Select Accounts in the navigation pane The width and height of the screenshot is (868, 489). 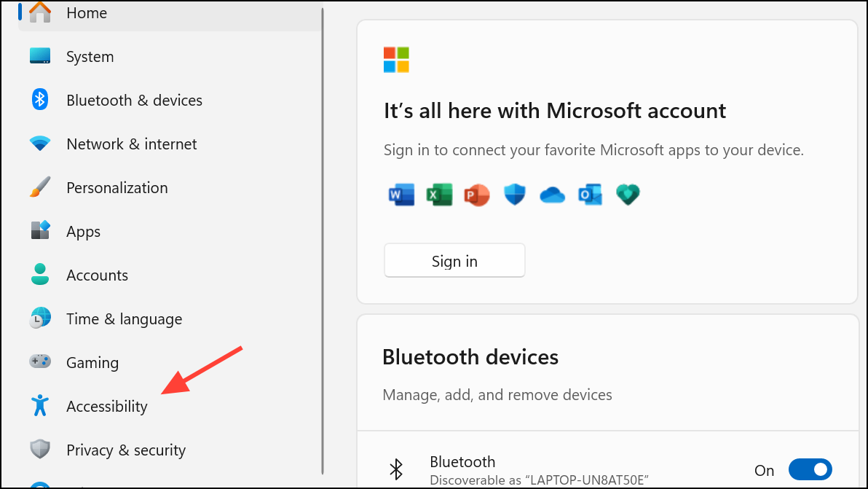tap(40, 275)
